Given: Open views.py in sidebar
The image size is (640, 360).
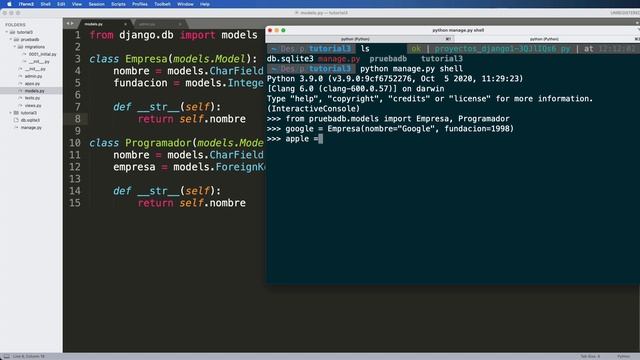Looking at the screenshot, I should (x=33, y=106).
